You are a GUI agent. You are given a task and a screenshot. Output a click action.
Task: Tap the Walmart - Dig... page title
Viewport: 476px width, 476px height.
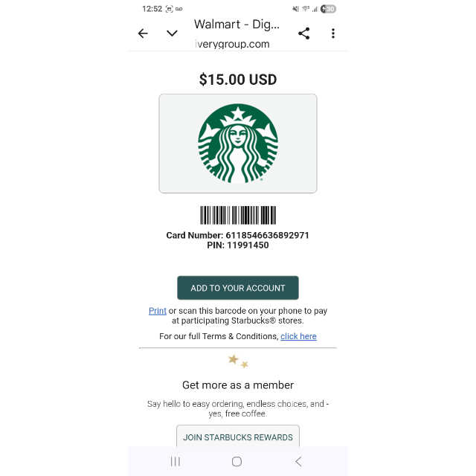coord(237,25)
